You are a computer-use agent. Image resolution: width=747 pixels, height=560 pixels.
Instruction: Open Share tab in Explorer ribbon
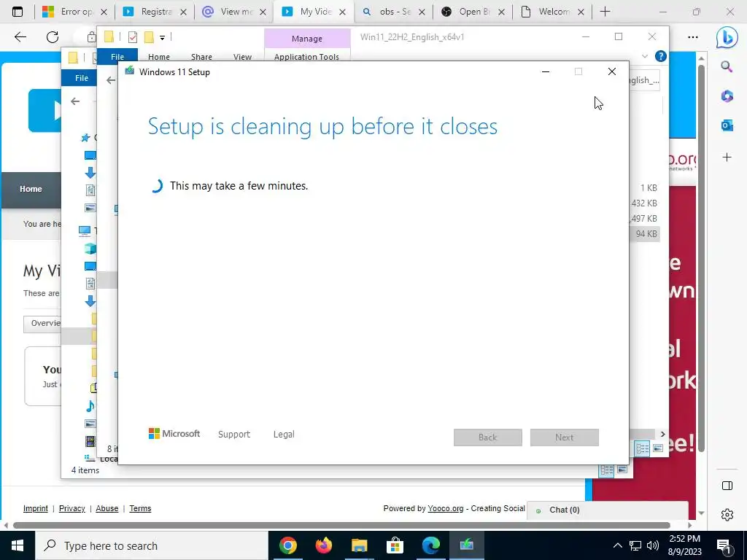coord(201,57)
